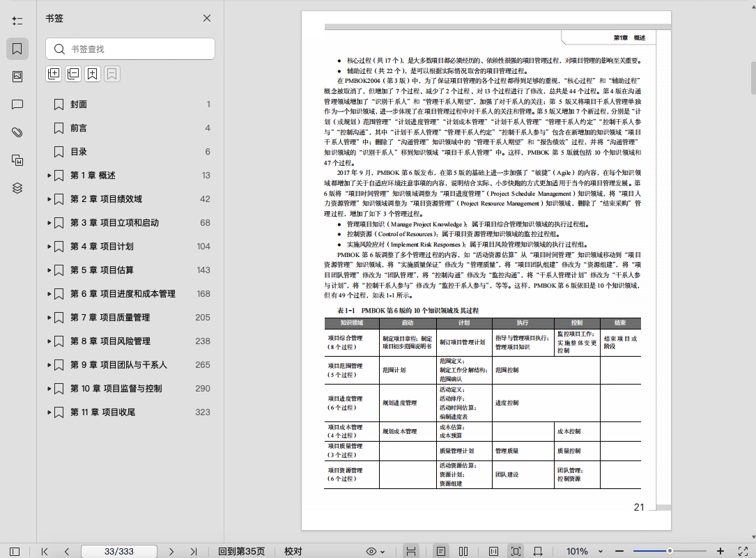Click the table header 知识领域
Image resolution: width=756 pixels, height=558 pixels.
[x=351, y=323]
